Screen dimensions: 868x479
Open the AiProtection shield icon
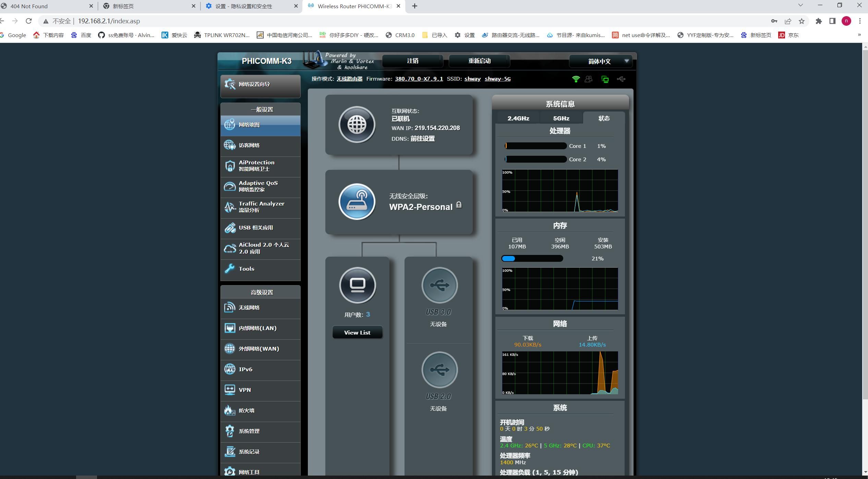(x=230, y=166)
